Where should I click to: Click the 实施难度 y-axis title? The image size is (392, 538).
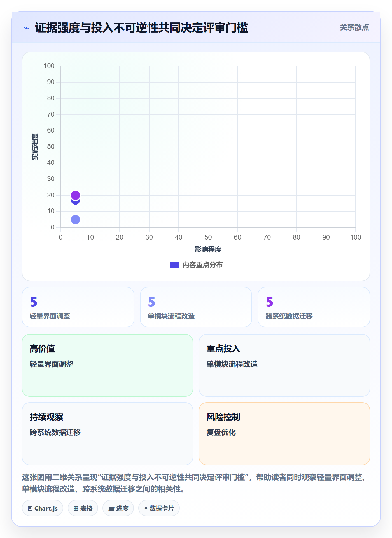point(35,147)
